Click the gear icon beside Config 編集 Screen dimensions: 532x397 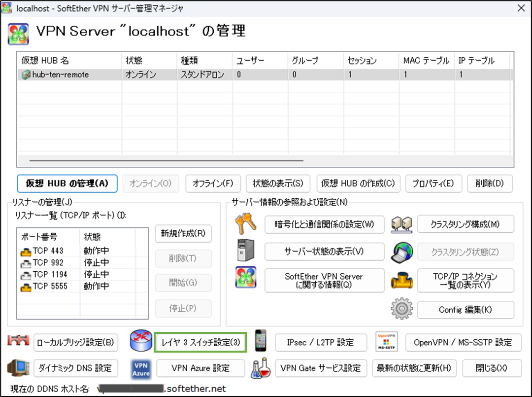(402, 308)
